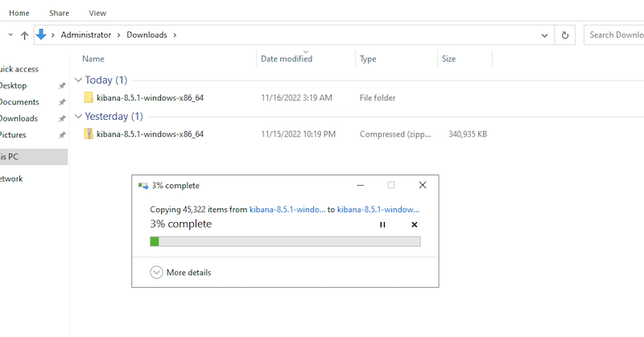
Task: Expand More details in copy dialog
Action: click(180, 272)
